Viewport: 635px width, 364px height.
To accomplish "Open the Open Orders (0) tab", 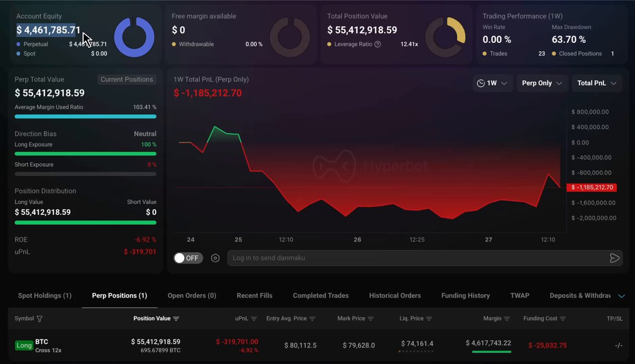I will 192,296.
